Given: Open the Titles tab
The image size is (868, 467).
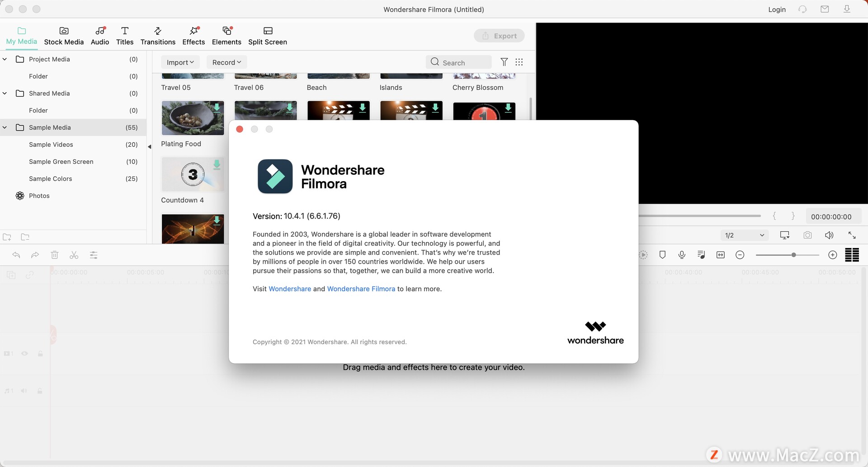Looking at the screenshot, I should (x=125, y=36).
